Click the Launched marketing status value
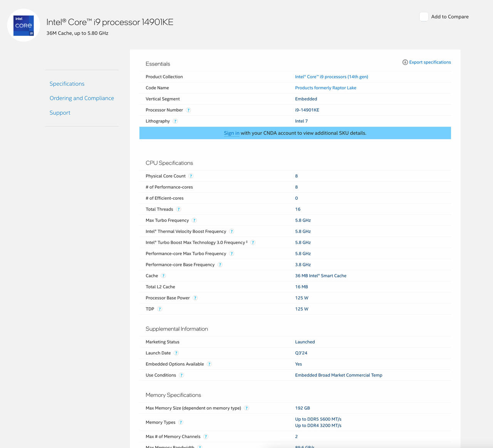Screen dimensions: 493x448 pos(305,342)
